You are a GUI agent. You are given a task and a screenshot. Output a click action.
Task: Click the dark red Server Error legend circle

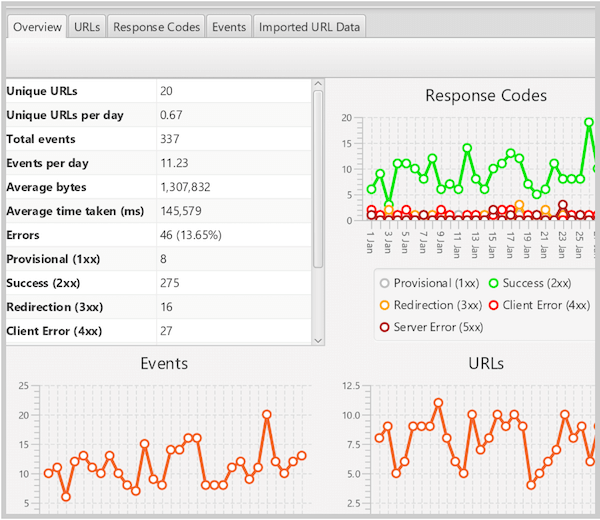click(x=383, y=327)
